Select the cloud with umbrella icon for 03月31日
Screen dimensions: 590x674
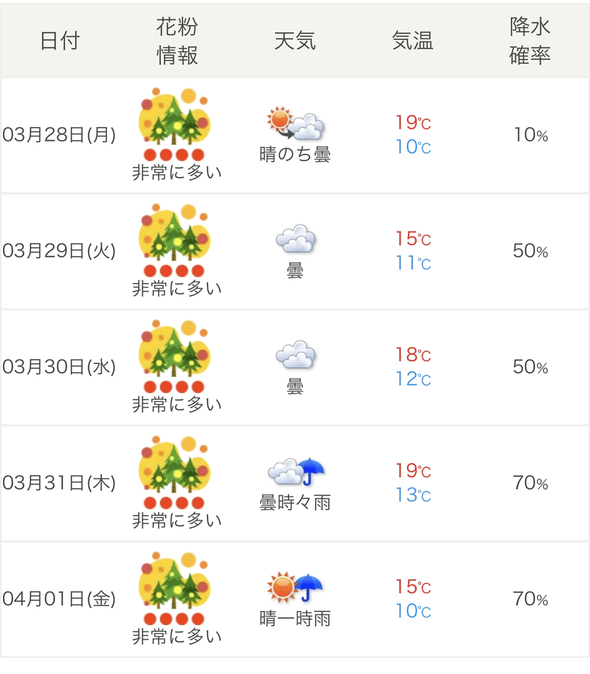[x=296, y=472]
